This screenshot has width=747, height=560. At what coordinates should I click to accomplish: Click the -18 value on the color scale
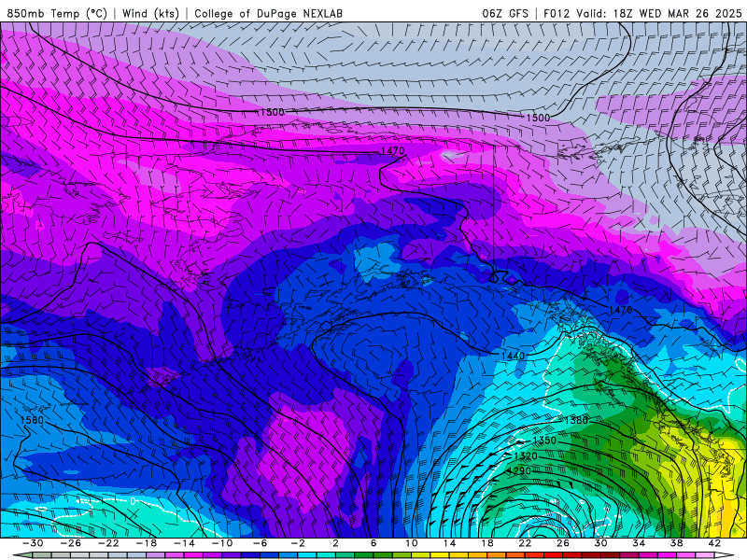click(x=147, y=543)
